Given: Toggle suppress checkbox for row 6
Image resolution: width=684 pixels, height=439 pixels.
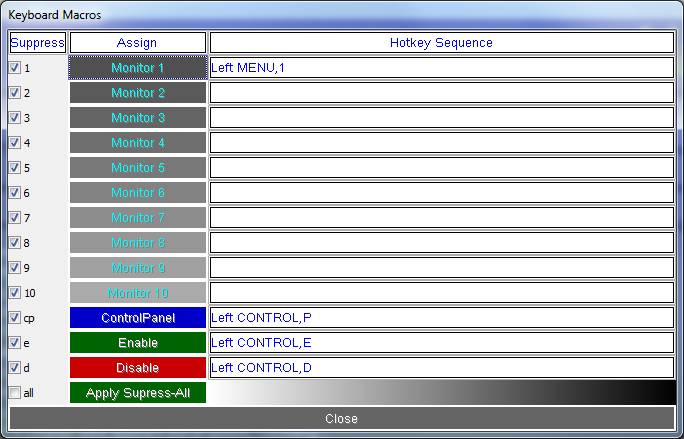Looking at the screenshot, I should 15,192.
